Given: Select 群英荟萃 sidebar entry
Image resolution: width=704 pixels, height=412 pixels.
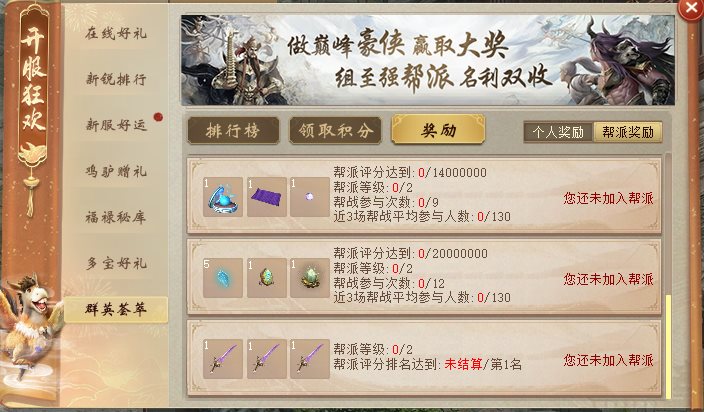Looking at the screenshot, I should 116,309.
